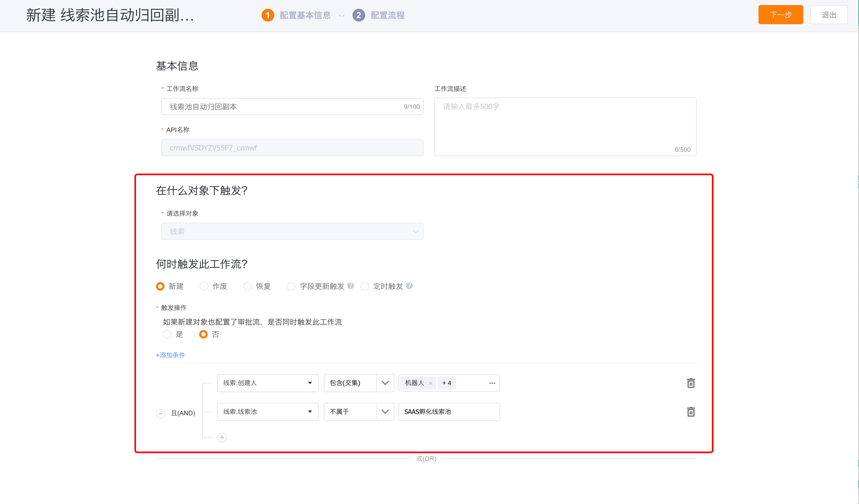The width and height of the screenshot is (859, 504).
Task: Remove the 机器人 tag with its x
Action: tap(431, 383)
